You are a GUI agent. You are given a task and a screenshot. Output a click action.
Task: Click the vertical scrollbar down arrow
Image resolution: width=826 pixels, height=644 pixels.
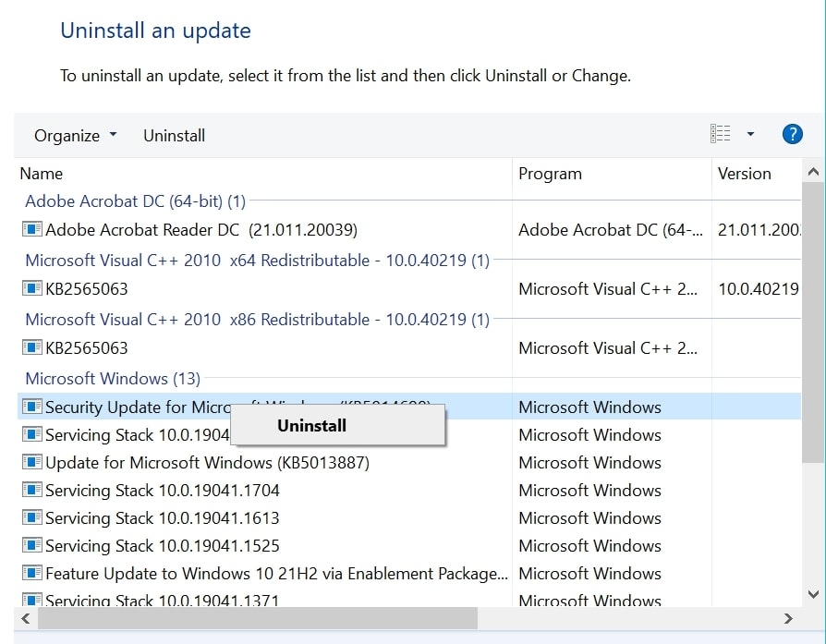coord(813,594)
